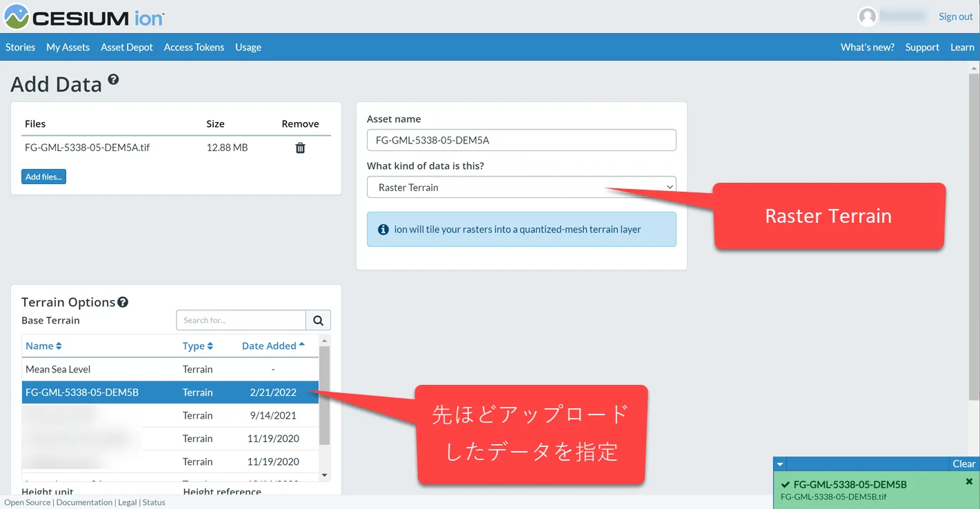Collapse the upload notification panel arrow
Viewport: 980px width, 509px height.
pyautogui.click(x=779, y=463)
